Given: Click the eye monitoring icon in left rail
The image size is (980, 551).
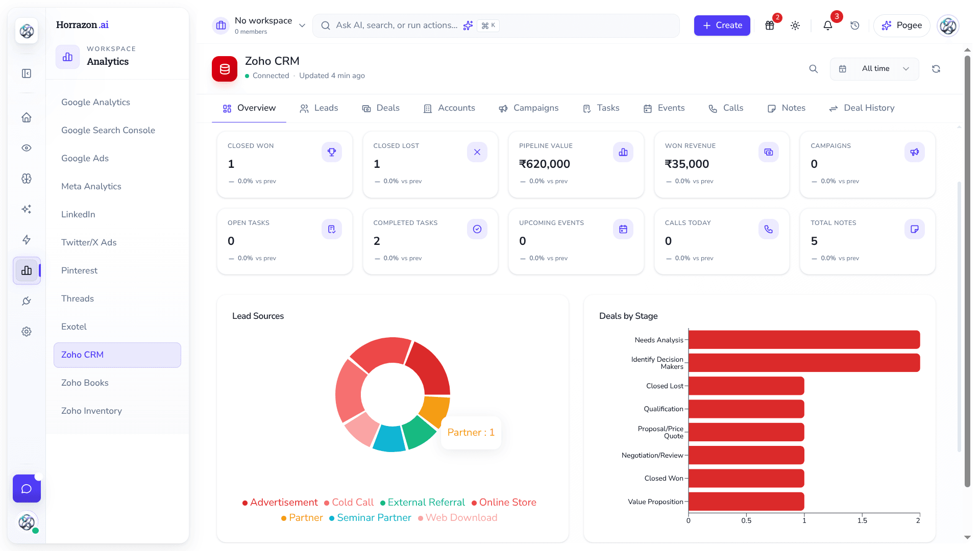Looking at the screenshot, I should click(27, 148).
